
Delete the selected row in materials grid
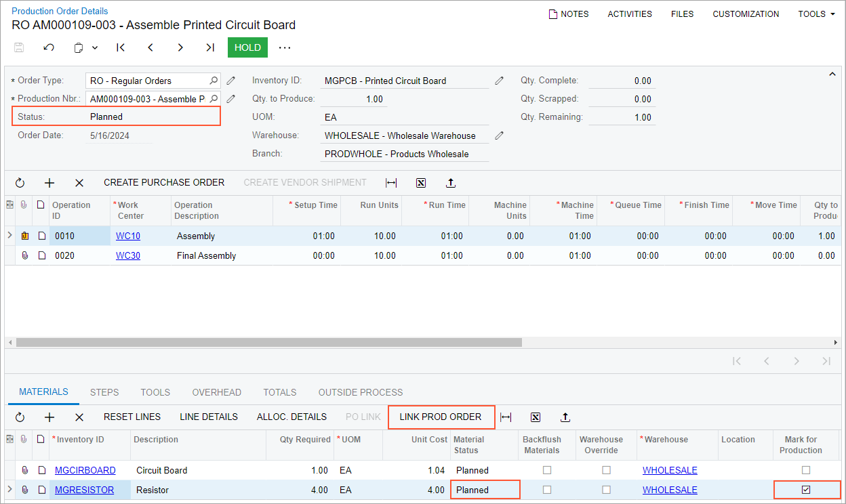coord(79,417)
